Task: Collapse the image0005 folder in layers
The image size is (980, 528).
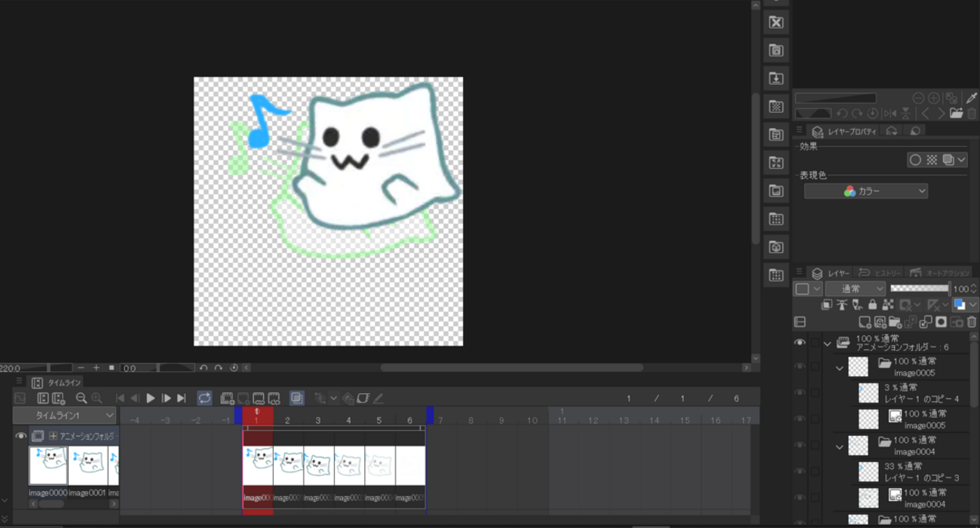Action: (x=839, y=368)
